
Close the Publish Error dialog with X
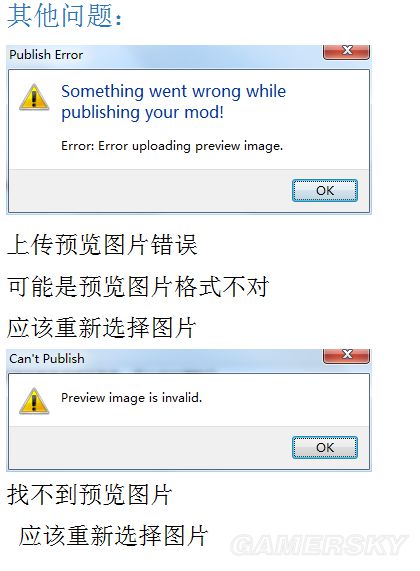pos(346,51)
